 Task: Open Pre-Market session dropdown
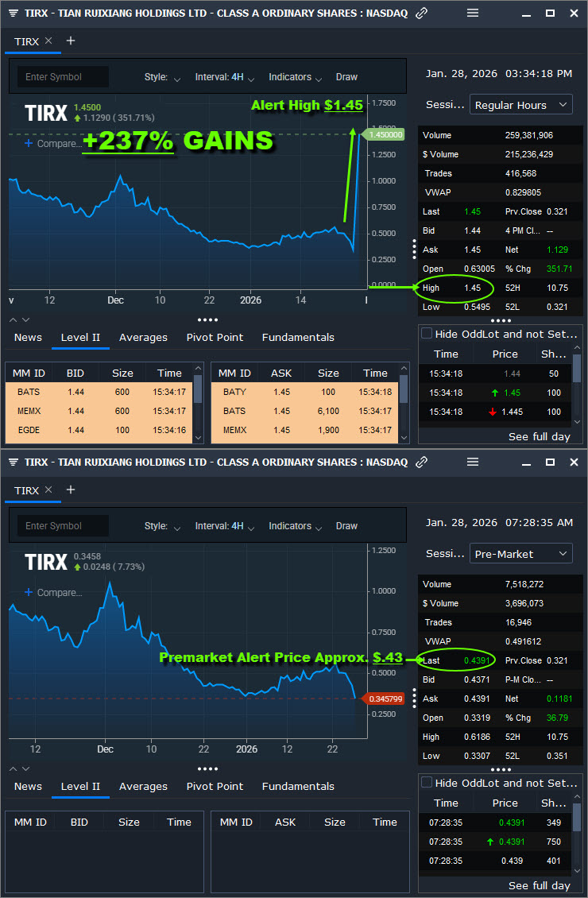pyautogui.click(x=521, y=554)
